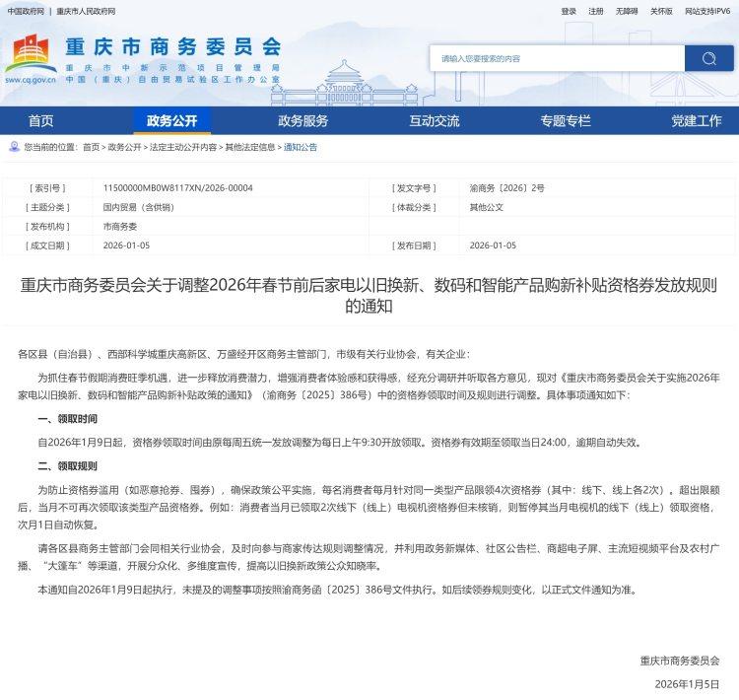Go to the 政务服务 navigation tab
The image size is (739, 700).
(x=302, y=121)
